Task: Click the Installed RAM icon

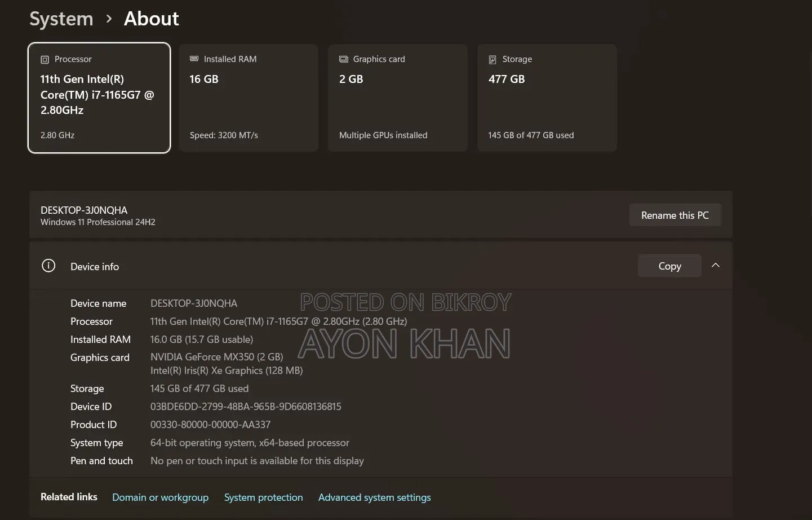Action: pos(194,59)
